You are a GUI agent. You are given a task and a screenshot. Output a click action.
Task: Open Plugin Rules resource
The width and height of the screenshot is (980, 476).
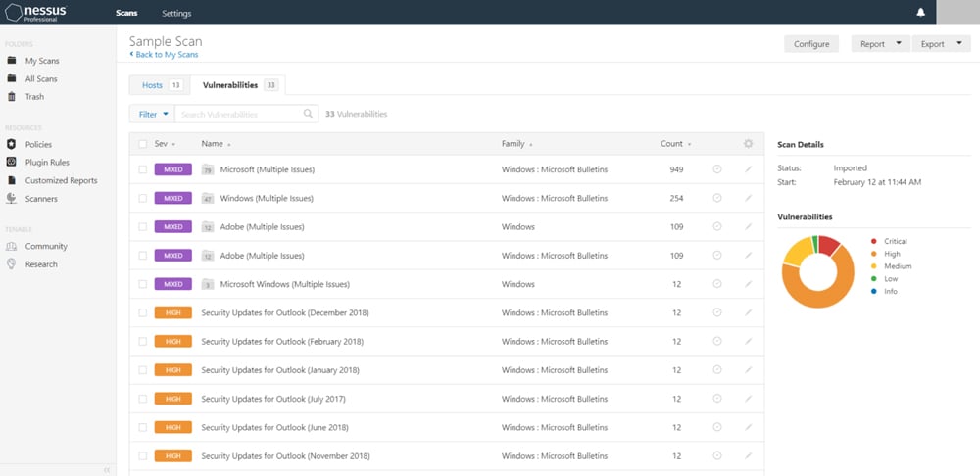click(x=47, y=163)
